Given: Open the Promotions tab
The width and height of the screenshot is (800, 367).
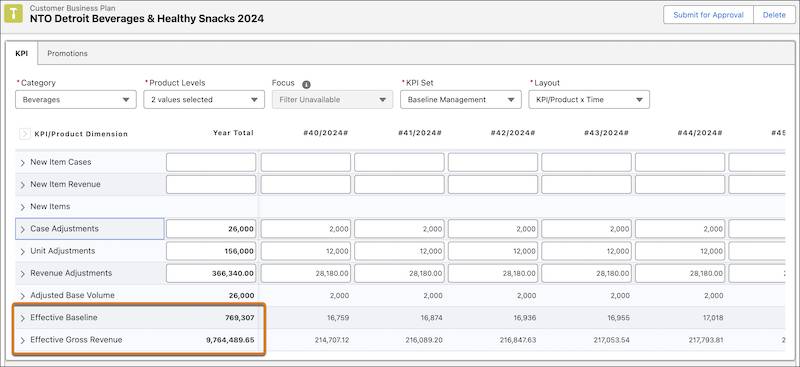Looking at the screenshot, I should pos(67,53).
